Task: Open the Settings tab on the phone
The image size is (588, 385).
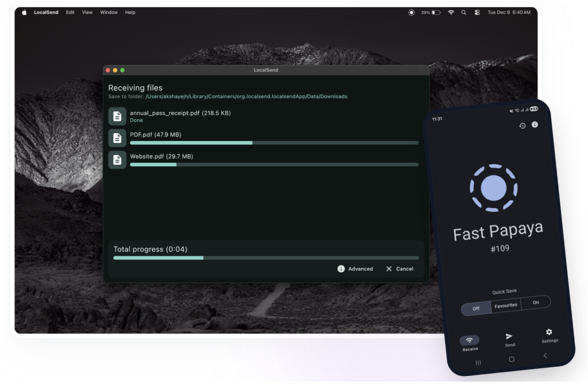Action: (x=550, y=336)
